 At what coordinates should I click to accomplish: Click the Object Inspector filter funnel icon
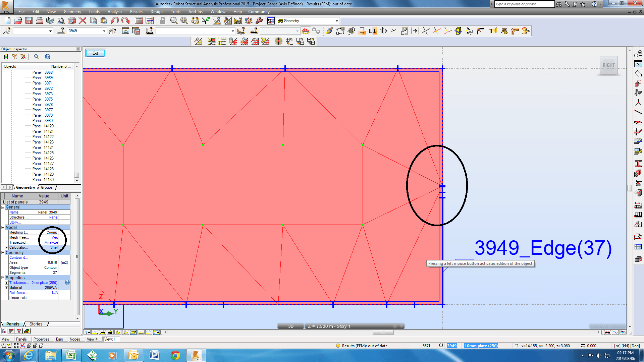(15, 57)
